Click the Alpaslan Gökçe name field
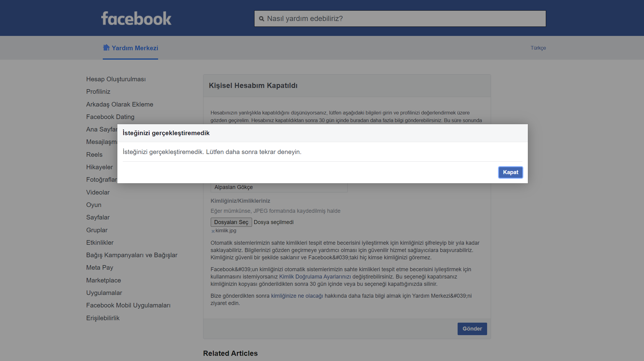Screen dimensions: 644x361 point(279,187)
